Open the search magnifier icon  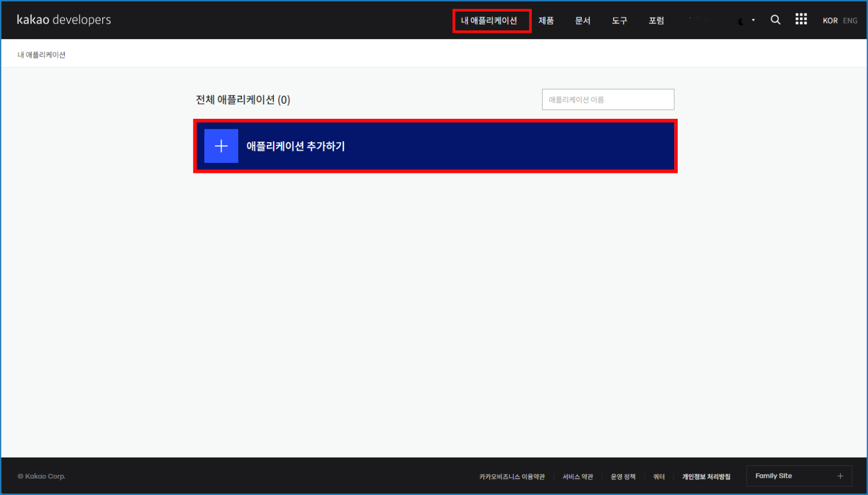[x=775, y=20]
